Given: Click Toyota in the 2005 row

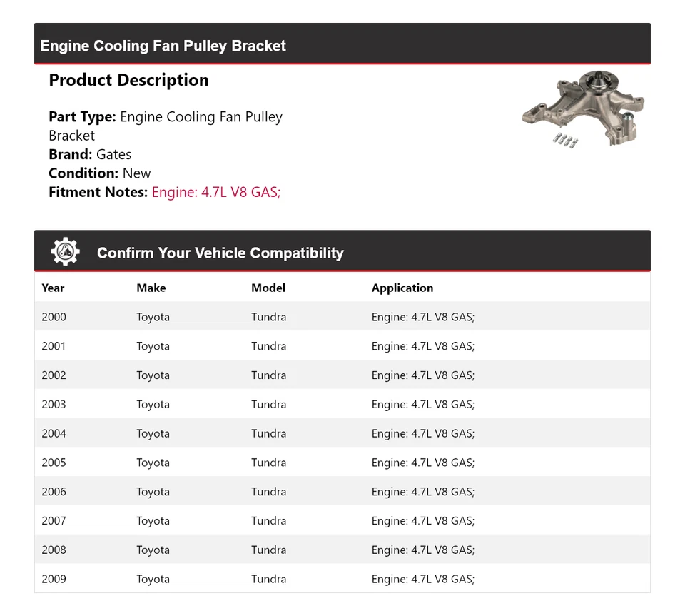Looking at the screenshot, I should (x=153, y=463).
